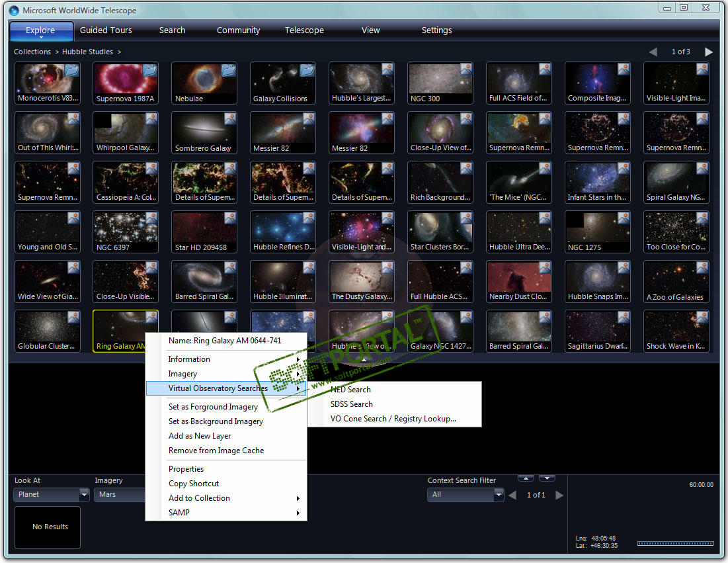Select the Shock Wave in K... thumbnail
Screen dimensions: 728x563
click(676, 331)
